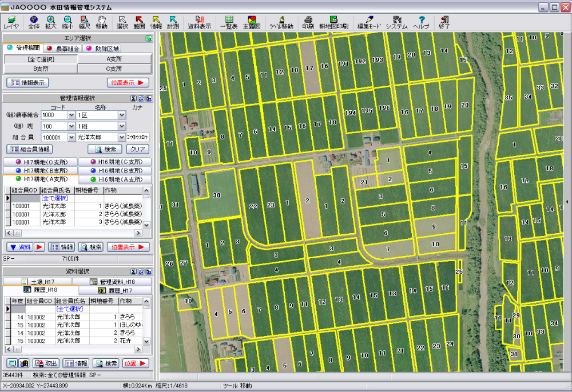This screenshot has height=392, width=572.
Task: Open the レイヤ (layer) tool
Action: click(11, 22)
